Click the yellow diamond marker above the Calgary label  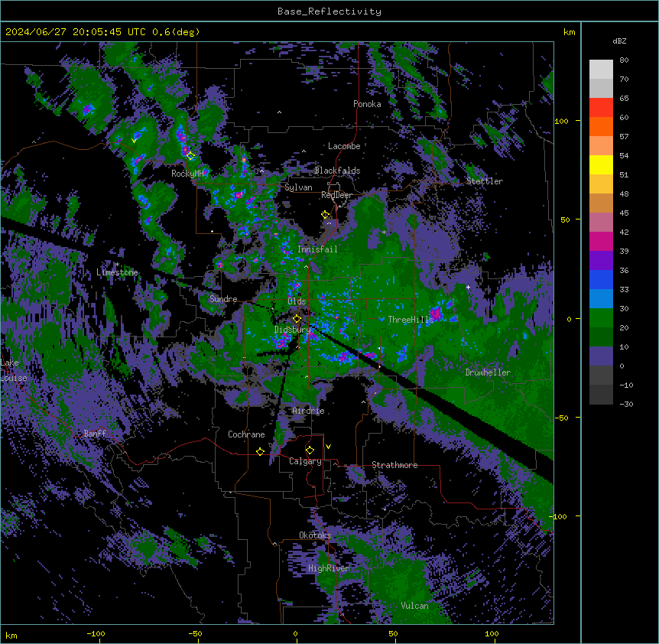click(310, 450)
